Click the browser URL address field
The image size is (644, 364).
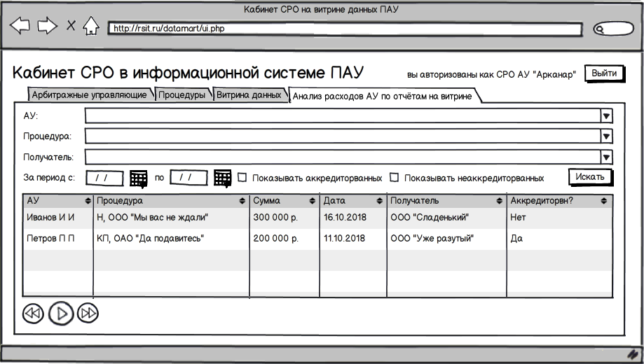tap(345, 29)
